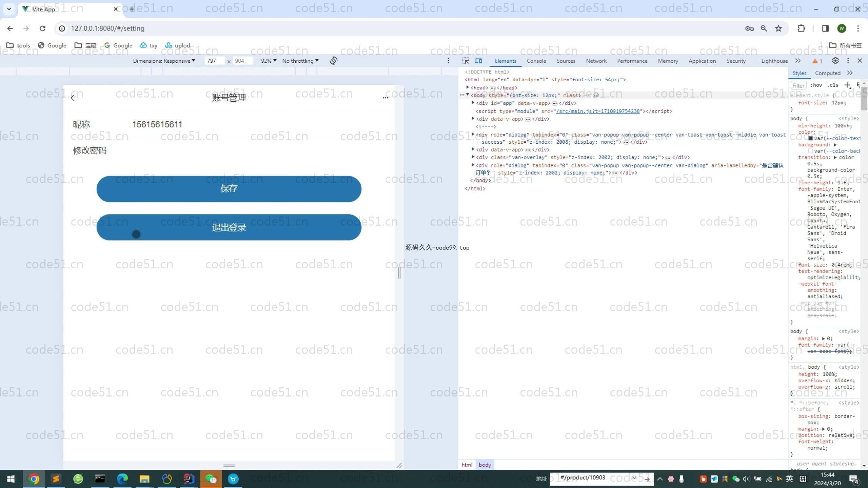Toggle the .cls classes button
868x488 pixels.
[833, 85]
